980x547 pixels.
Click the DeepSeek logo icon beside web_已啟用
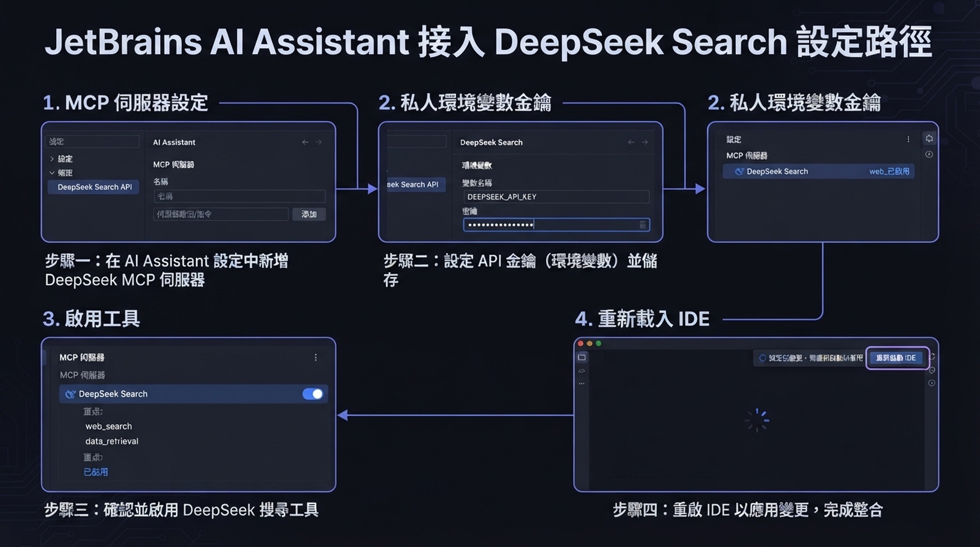(x=740, y=171)
